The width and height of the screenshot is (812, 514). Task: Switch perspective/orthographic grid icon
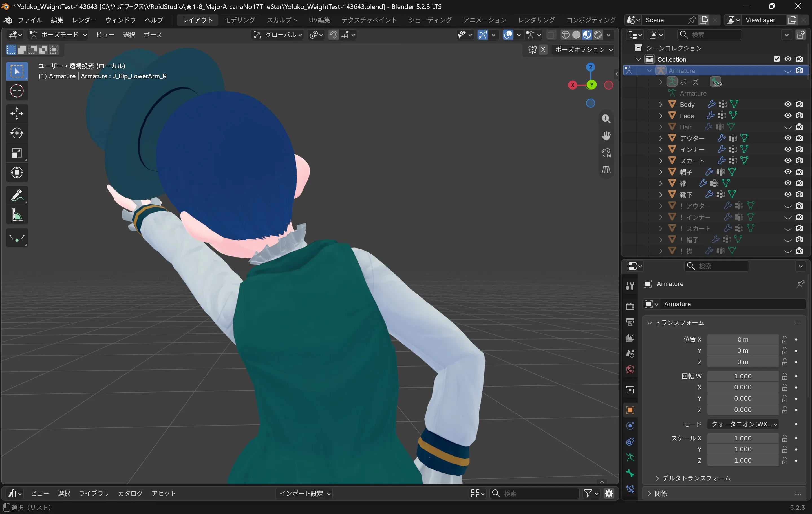(606, 170)
